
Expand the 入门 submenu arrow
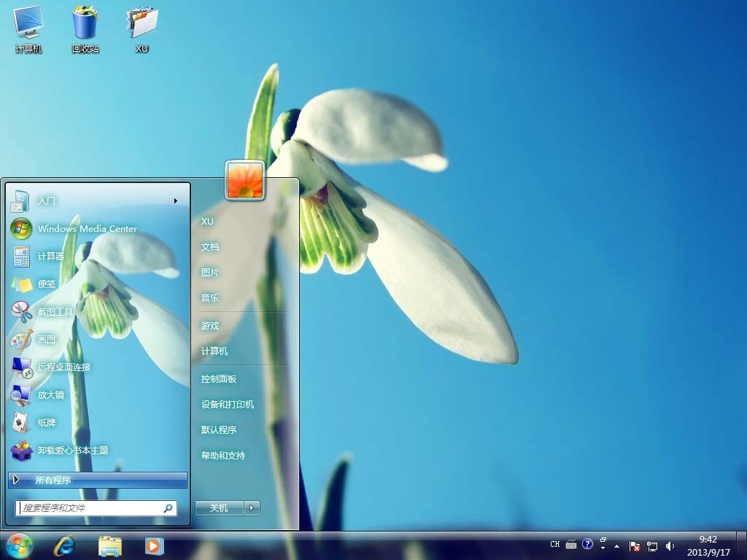(176, 201)
